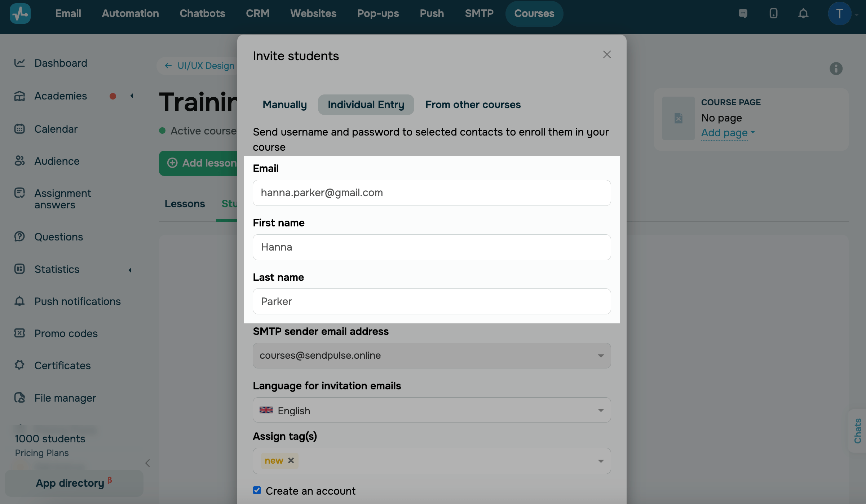
Task: Remove the 'new' tag
Action: point(291,460)
